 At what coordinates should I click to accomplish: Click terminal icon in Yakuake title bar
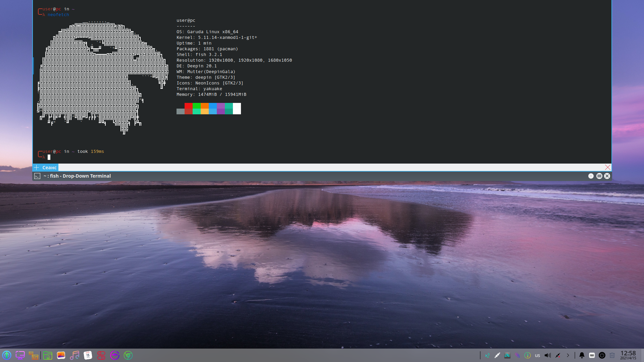click(x=37, y=176)
